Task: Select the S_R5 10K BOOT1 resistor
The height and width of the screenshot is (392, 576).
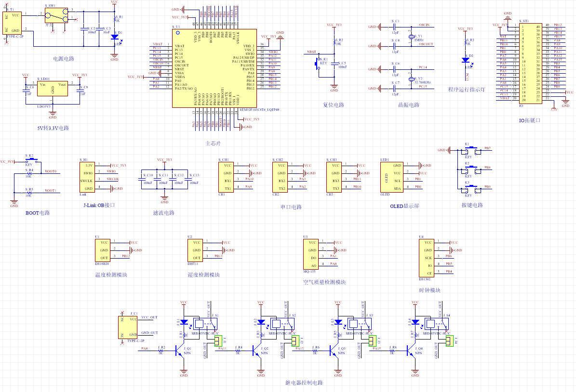Action: (29, 193)
